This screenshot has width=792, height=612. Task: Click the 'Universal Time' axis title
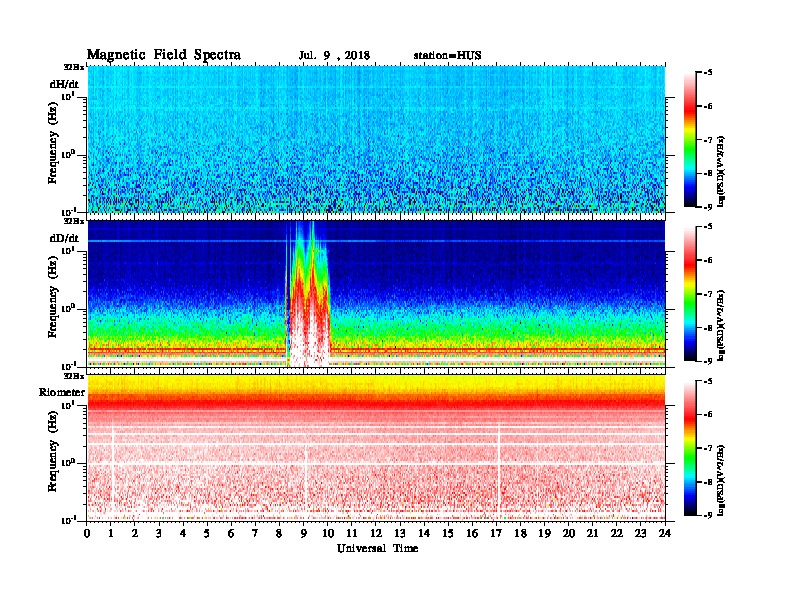pyautogui.click(x=377, y=548)
